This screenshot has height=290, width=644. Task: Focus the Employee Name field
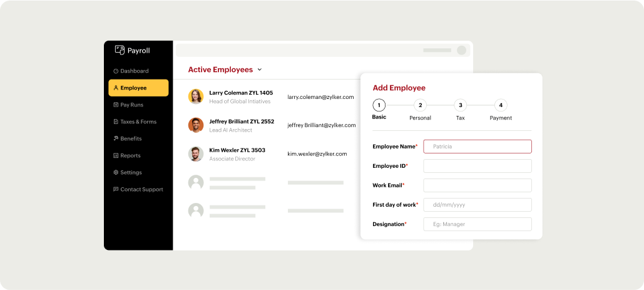click(x=478, y=147)
